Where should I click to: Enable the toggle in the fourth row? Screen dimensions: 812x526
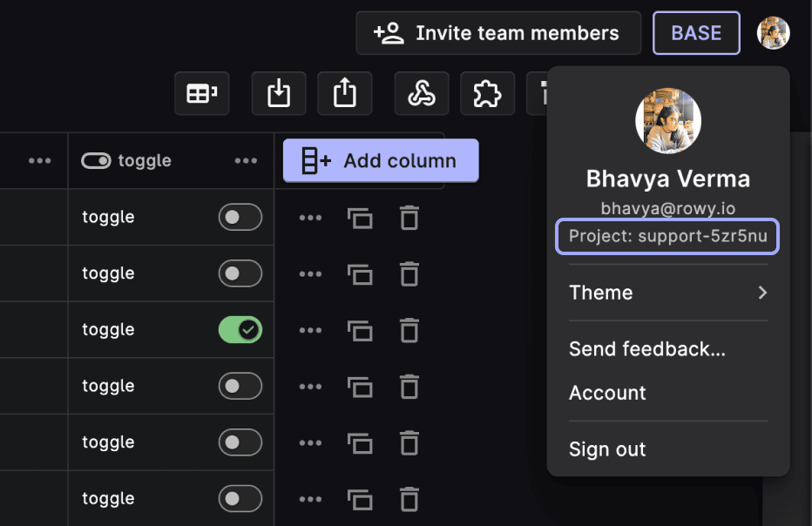click(240, 386)
